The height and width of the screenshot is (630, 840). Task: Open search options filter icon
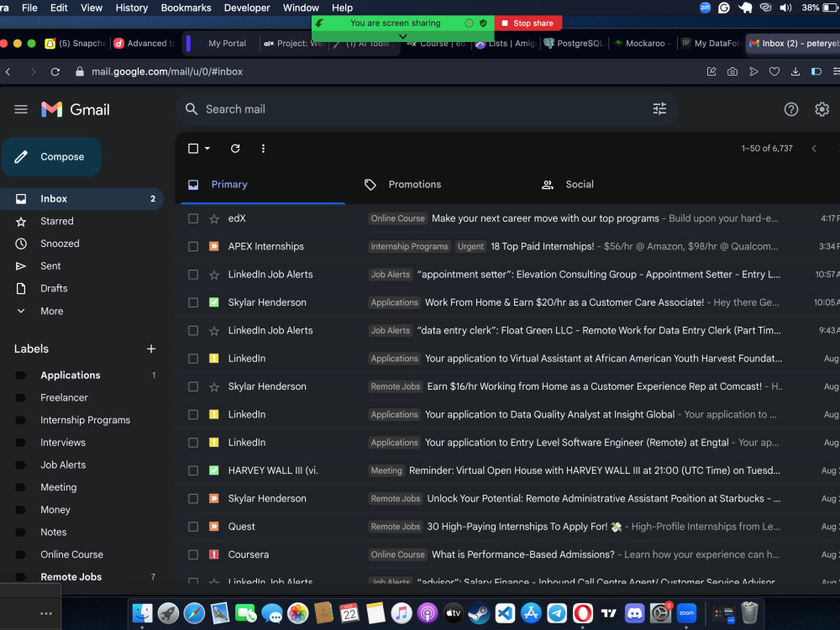tap(659, 108)
